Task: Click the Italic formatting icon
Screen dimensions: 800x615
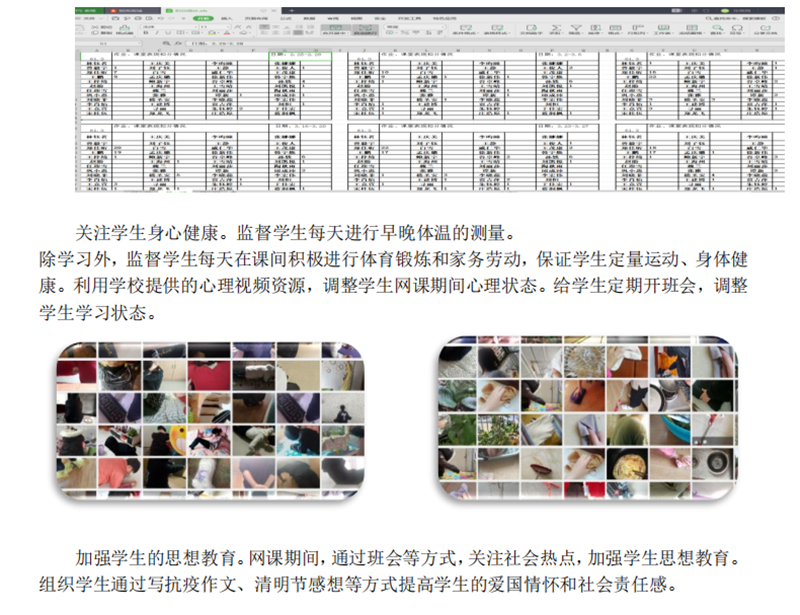Action: coord(157,33)
